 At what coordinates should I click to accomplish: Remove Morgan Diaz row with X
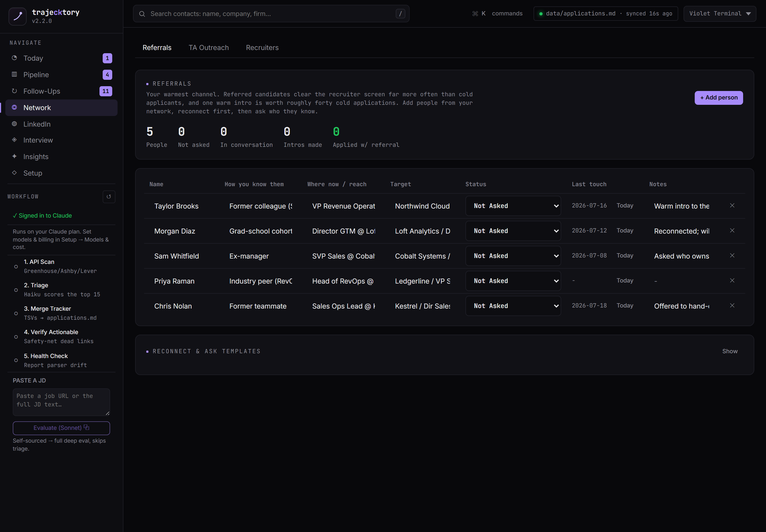(732, 230)
